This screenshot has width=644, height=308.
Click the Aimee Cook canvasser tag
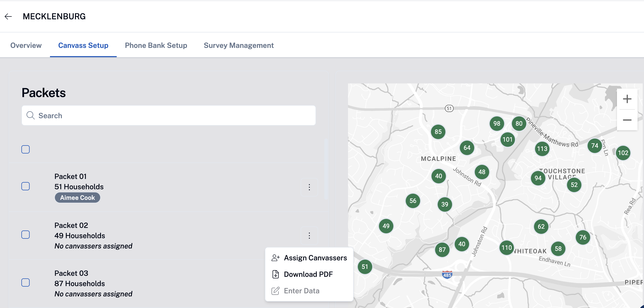77,198
